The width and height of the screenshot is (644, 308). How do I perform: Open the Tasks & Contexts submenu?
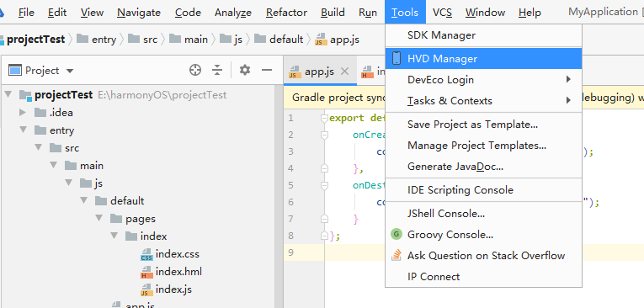tap(483, 101)
